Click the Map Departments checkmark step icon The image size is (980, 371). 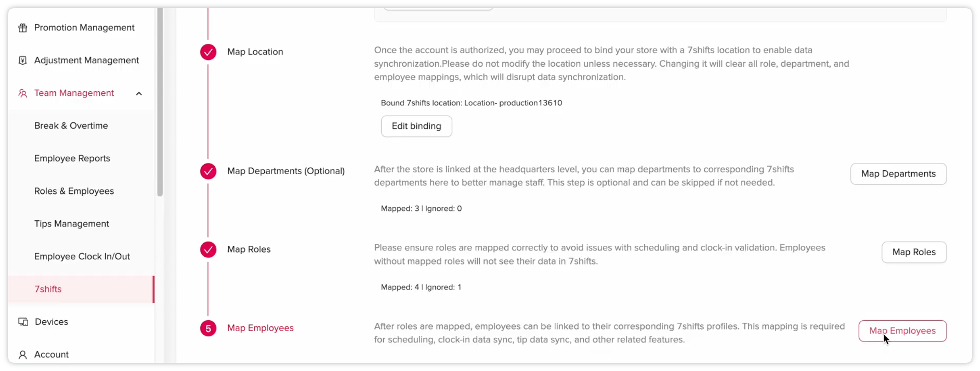click(208, 171)
